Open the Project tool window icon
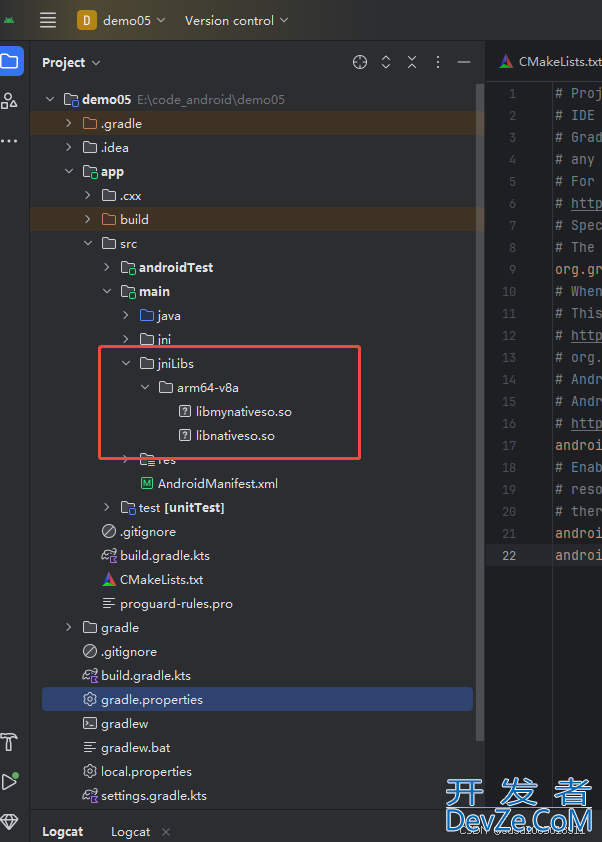602x842 pixels. click(10, 61)
